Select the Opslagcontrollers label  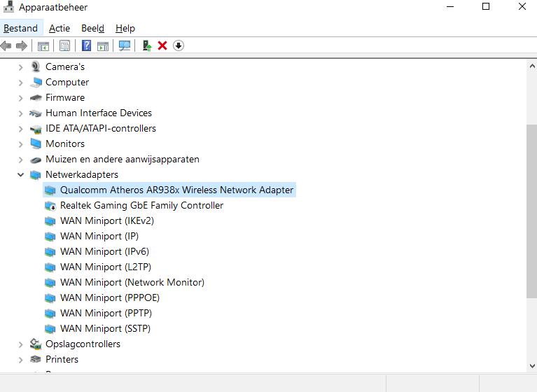click(83, 344)
